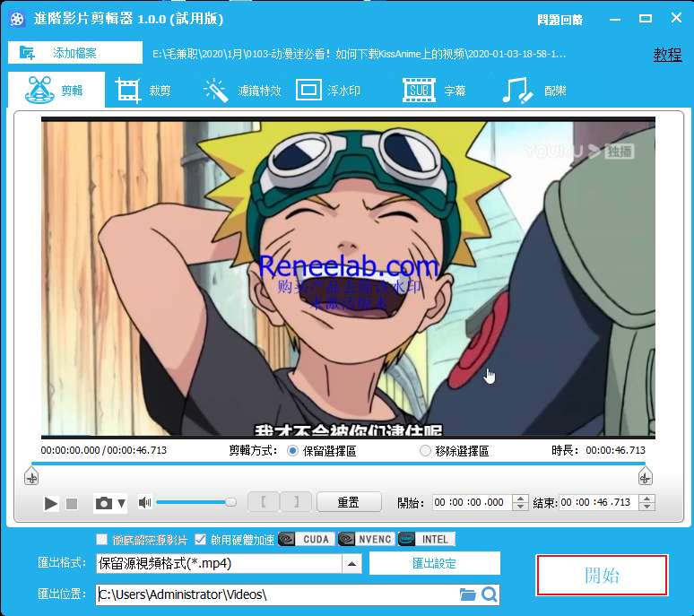Click the loaded file path text
Viewport: 694px width, 616px height.
tap(359, 54)
